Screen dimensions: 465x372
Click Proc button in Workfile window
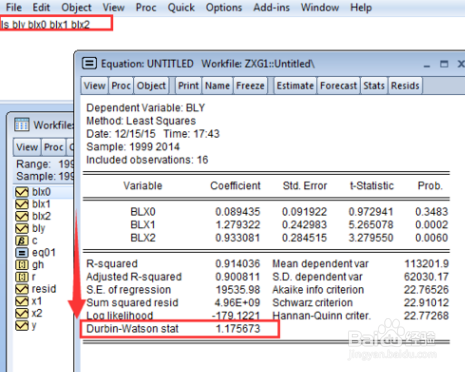(x=54, y=147)
